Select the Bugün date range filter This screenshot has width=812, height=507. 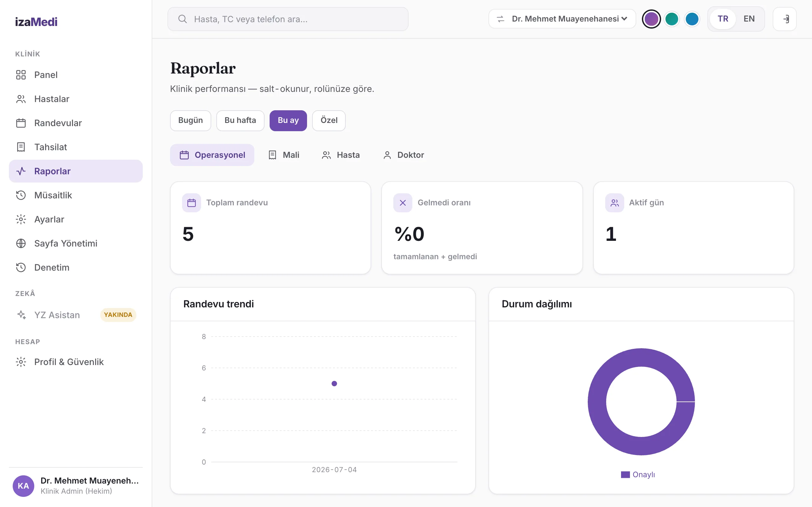tap(191, 120)
